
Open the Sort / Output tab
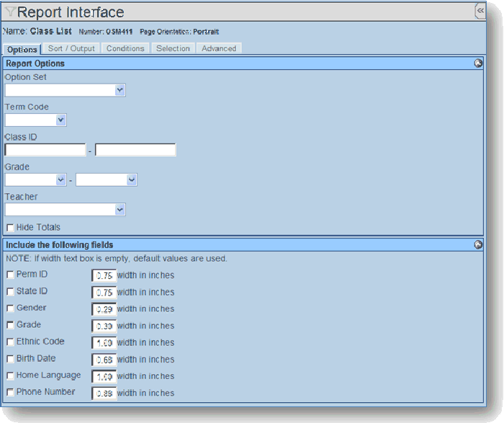[71, 48]
